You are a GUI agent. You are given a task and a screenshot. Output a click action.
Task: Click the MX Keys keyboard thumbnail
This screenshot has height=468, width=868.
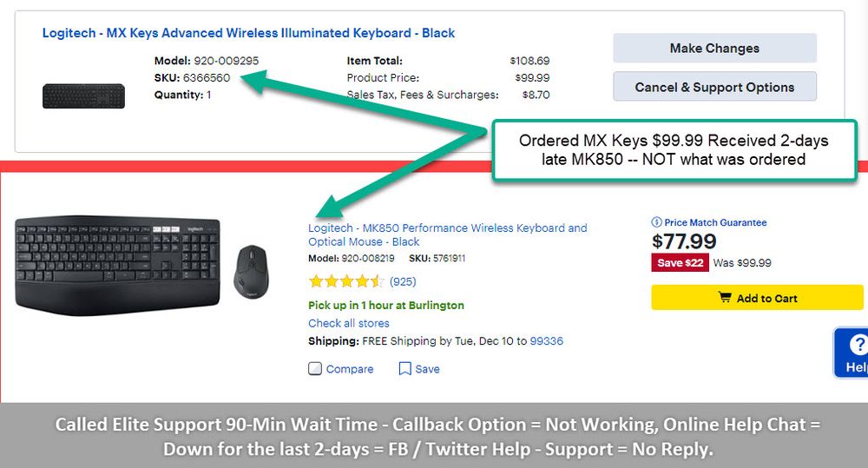click(x=83, y=96)
